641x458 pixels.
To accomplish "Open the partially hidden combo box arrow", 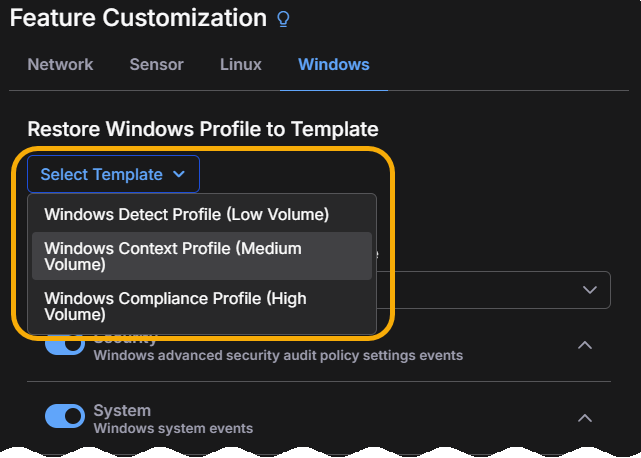I will [590, 289].
